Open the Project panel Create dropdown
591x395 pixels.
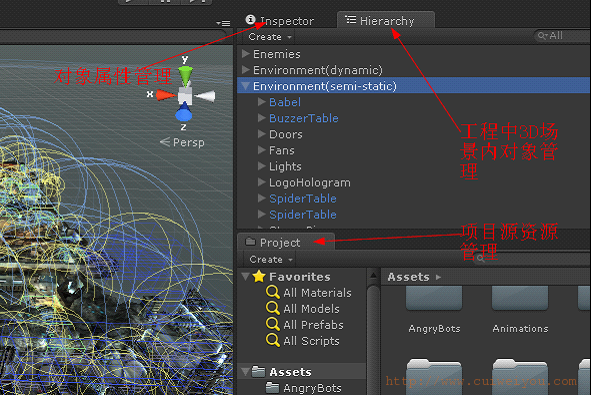tap(271, 259)
